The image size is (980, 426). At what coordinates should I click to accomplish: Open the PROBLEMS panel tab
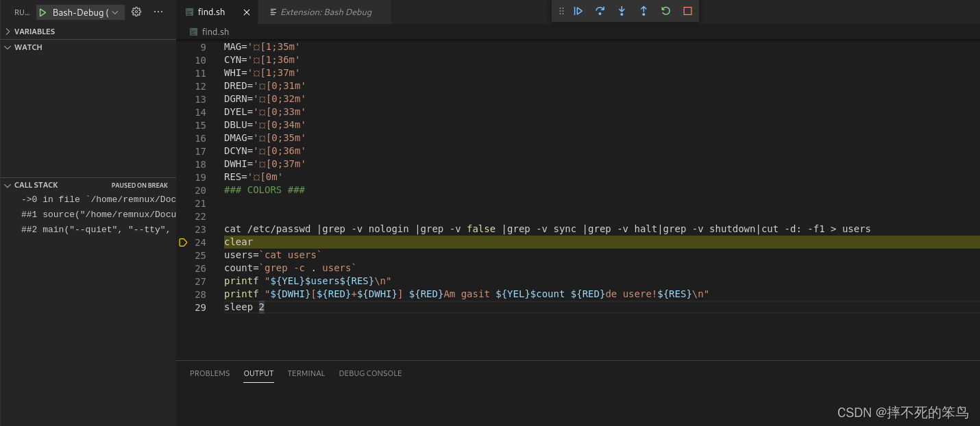pyautogui.click(x=210, y=373)
